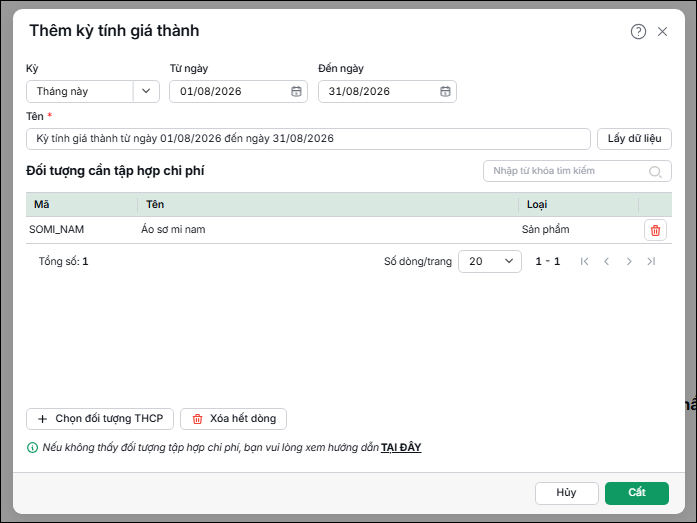The image size is (697, 523).
Task: Go to next page arrow
Action: click(629, 261)
